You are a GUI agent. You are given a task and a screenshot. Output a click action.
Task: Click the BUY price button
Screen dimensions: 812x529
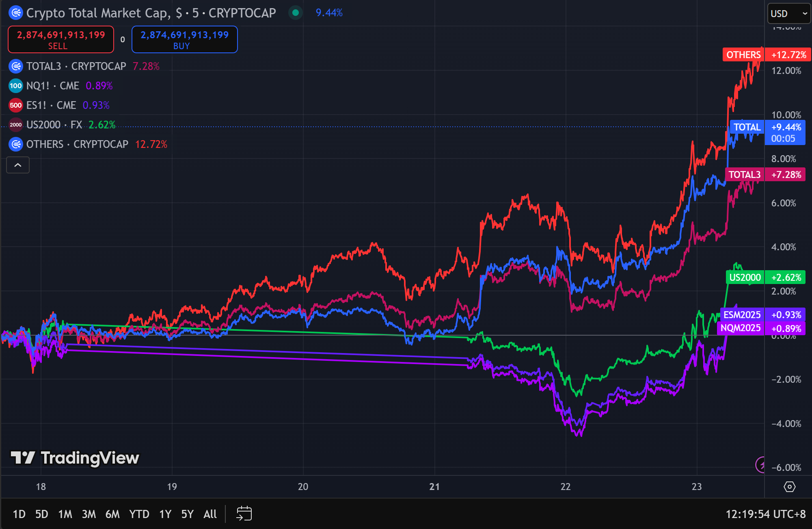pyautogui.click(x=184, y=40)
